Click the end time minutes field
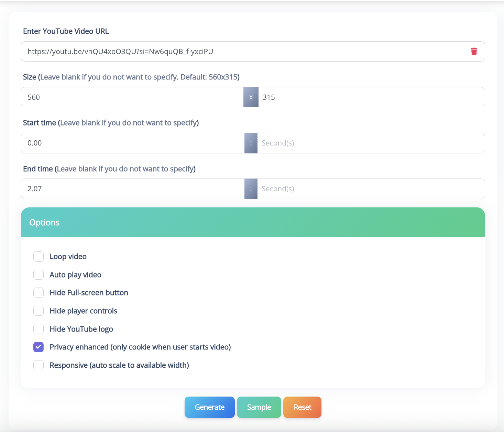 point(132,189)
